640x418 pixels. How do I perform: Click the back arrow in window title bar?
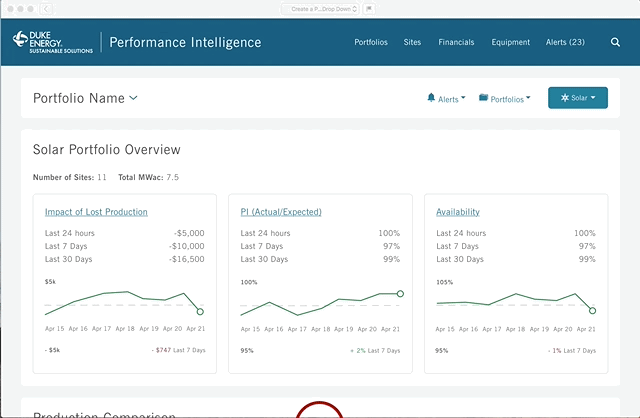[x=46, y=9]
